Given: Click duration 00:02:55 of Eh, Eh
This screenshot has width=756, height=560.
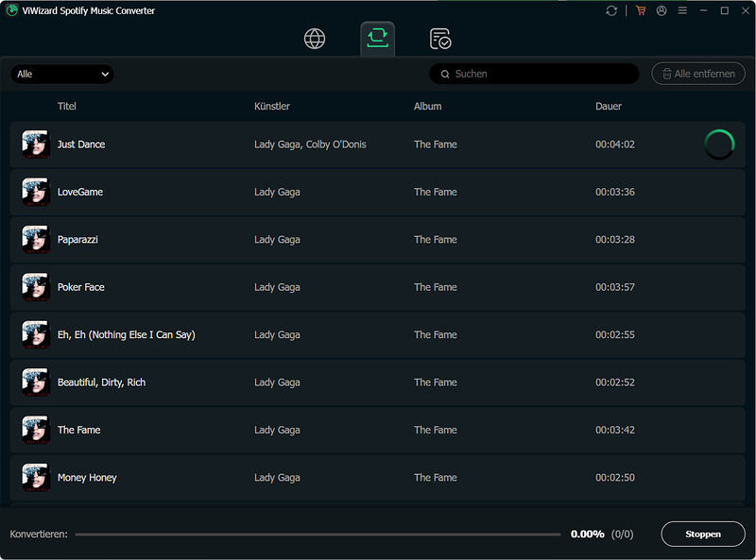Looking at the screenshot, I should coord(615,335).
